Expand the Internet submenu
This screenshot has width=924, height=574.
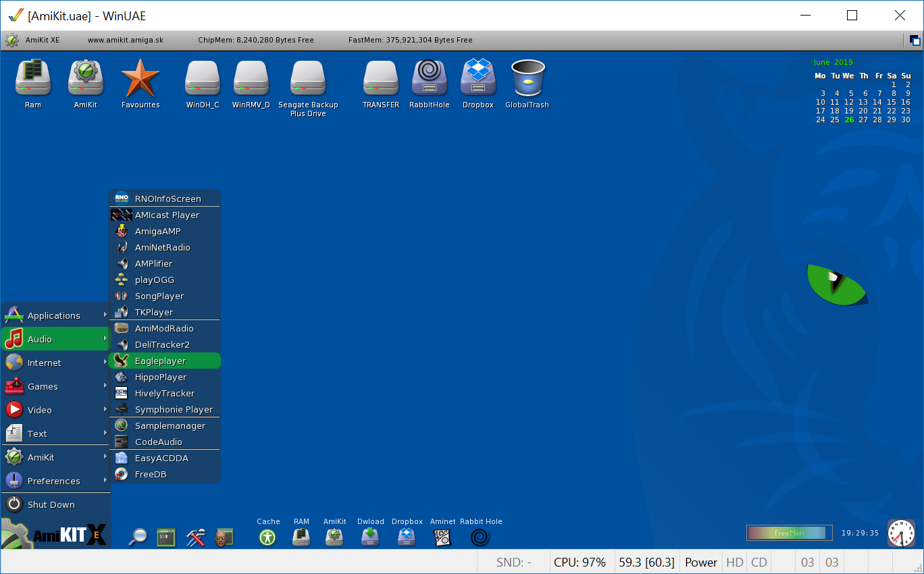click(55, 363)
